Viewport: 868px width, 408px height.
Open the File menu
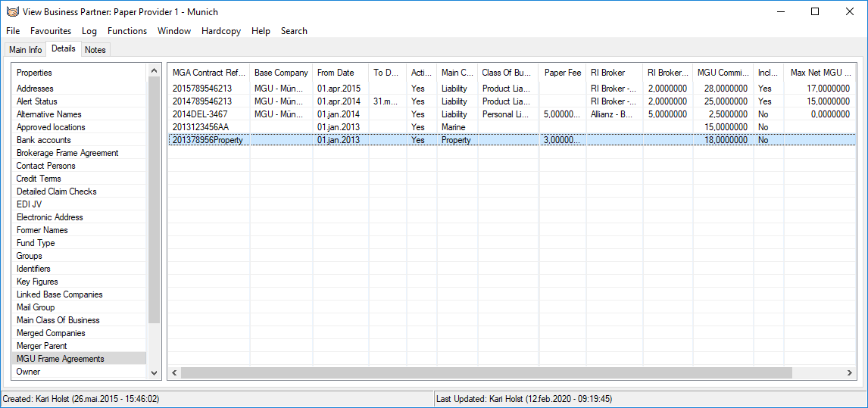13,31
